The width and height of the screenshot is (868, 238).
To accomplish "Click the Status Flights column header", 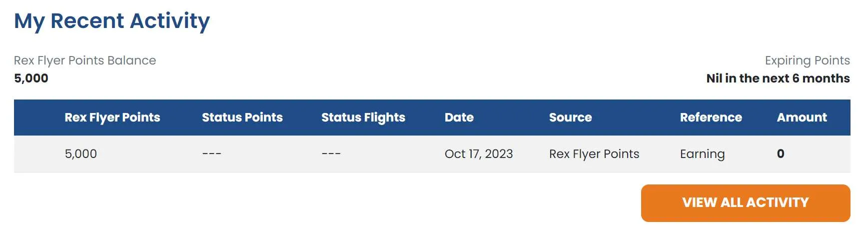I will pos(363,117).
